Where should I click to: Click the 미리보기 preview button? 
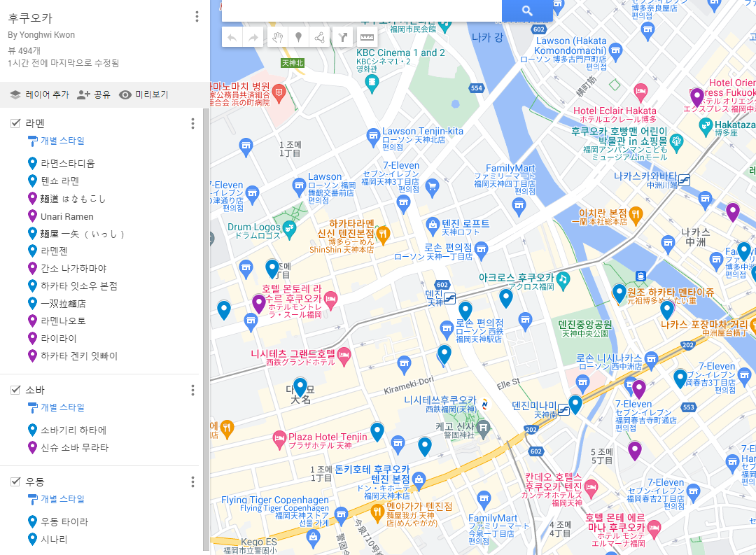pyautogui.click(x=143, y=94)
